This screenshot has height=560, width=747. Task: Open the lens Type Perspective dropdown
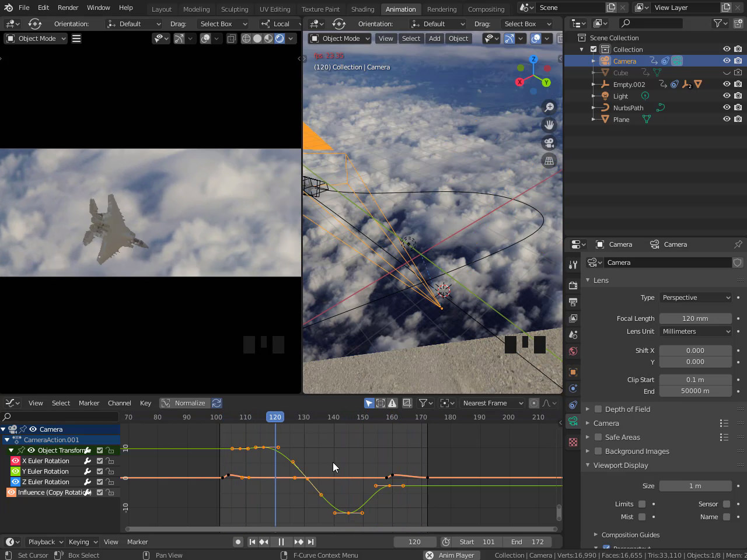pyautogui.click(x=696, y=297)
